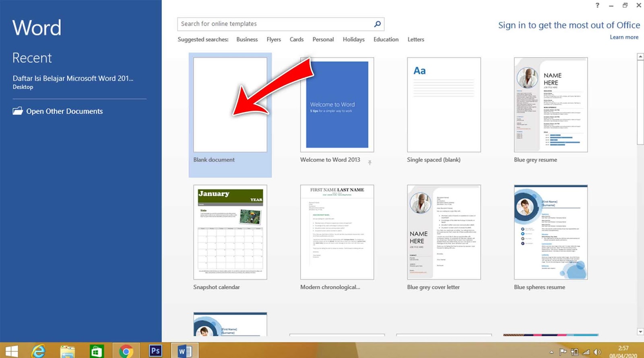Choose the Single spaced (blank) template
Viewport: 644px width, 358px height.
pyautogui.click(x=444, y=105)
